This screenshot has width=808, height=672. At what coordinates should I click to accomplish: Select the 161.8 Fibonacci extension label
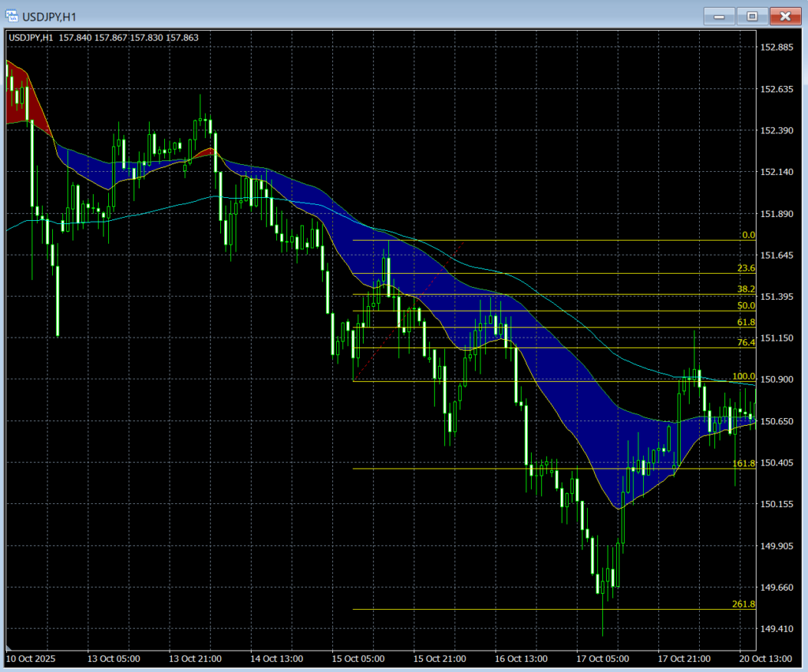coord(743,464)
